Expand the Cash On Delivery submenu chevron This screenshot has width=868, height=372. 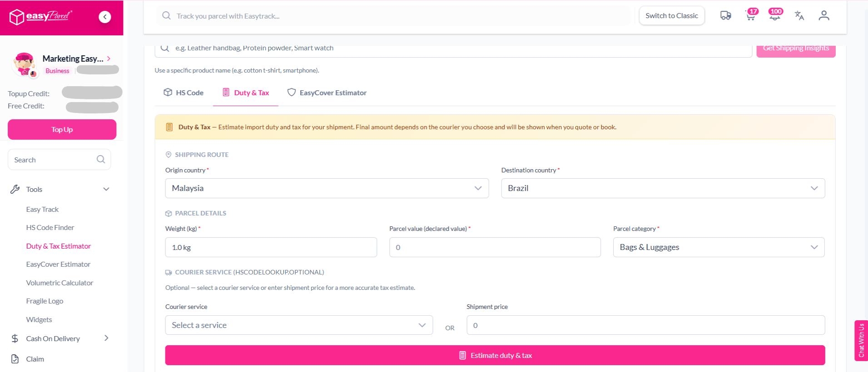[x=106, y=338]
